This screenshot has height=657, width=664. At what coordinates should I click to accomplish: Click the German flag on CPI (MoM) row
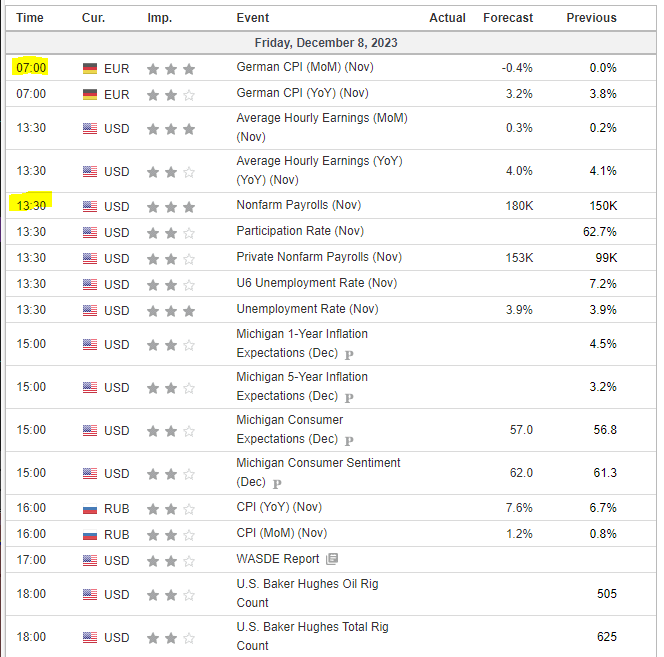pos(91,69)
